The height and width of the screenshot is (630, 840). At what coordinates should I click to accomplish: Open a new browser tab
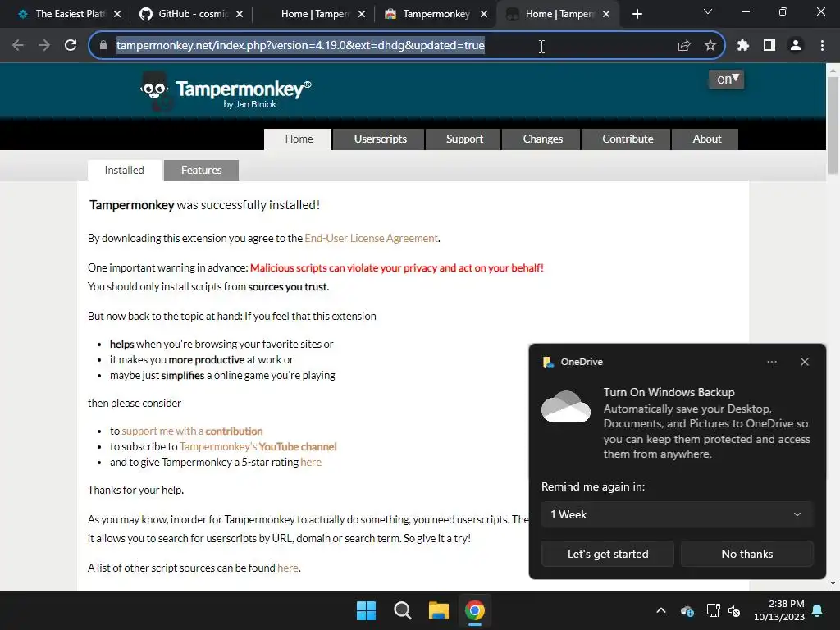pos(637,15)
